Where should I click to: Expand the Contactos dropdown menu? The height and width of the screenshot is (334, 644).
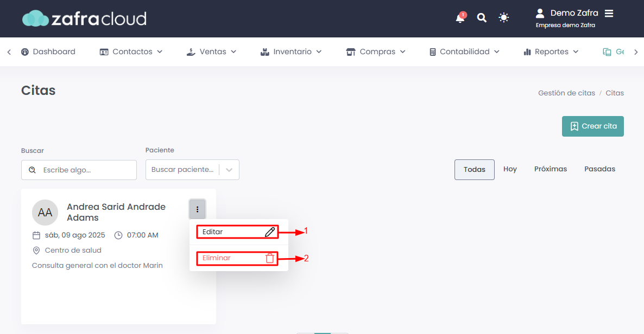[x=131, y=52]
